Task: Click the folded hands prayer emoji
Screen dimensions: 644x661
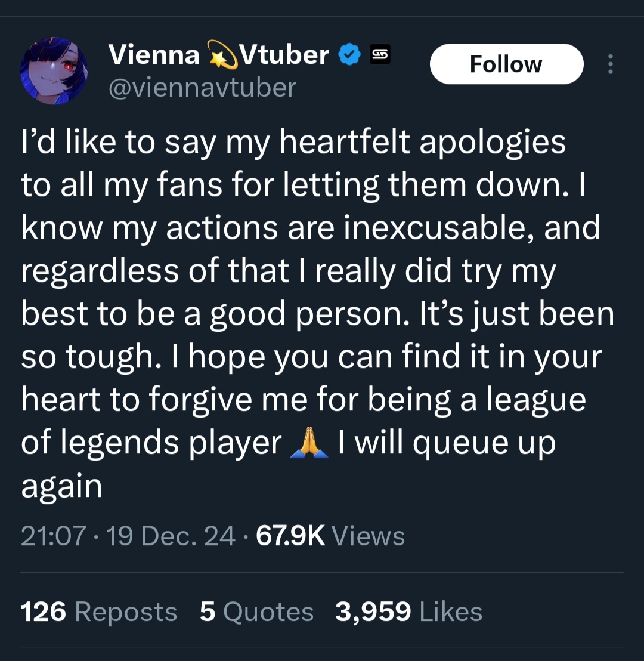Action: [x=309, y=442]
